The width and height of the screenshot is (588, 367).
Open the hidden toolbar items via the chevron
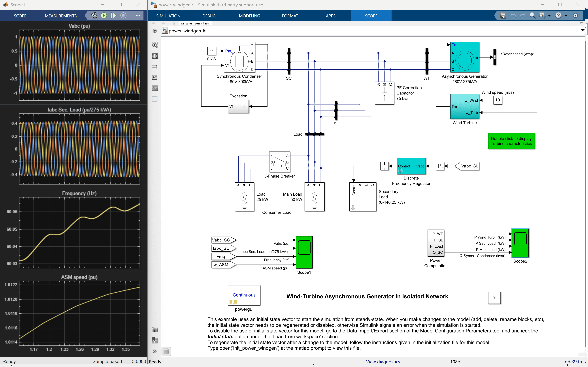click(x=155, y=351)
